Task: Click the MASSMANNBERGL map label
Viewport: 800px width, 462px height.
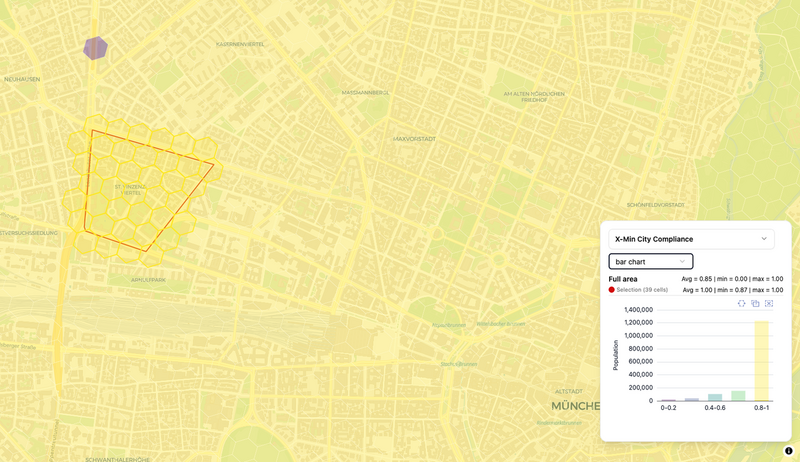Action: [x=365, y=93]
